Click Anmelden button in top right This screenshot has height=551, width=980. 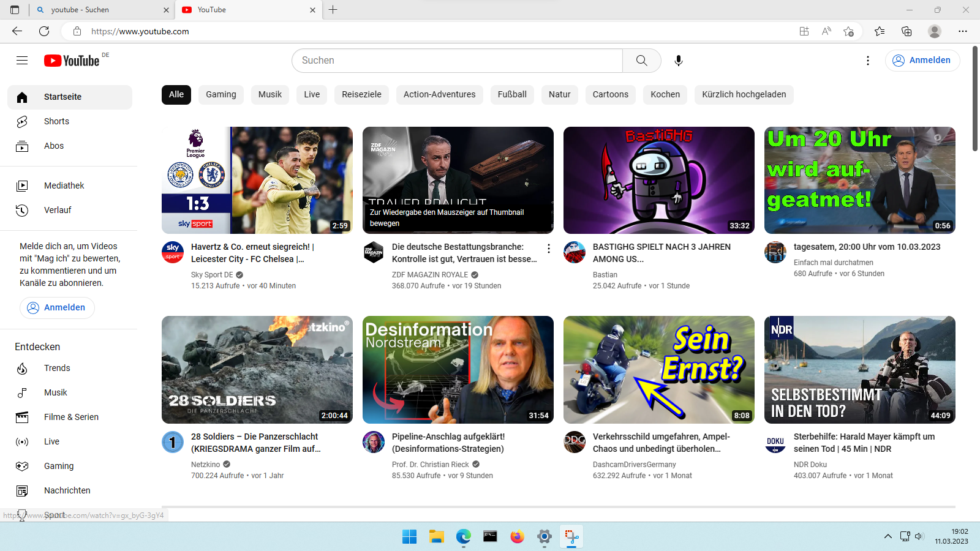(x=922, y=61)
